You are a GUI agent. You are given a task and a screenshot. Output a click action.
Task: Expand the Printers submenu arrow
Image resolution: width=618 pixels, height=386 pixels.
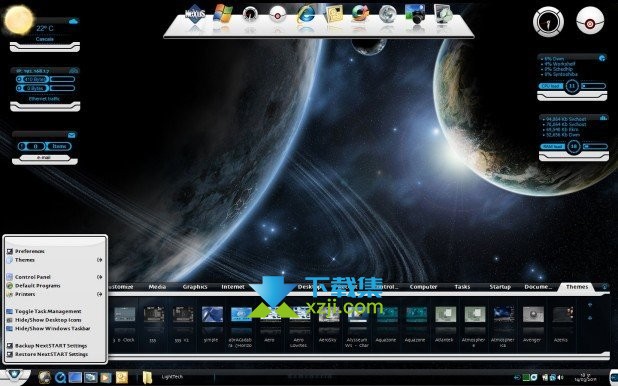tap(99, 294)
